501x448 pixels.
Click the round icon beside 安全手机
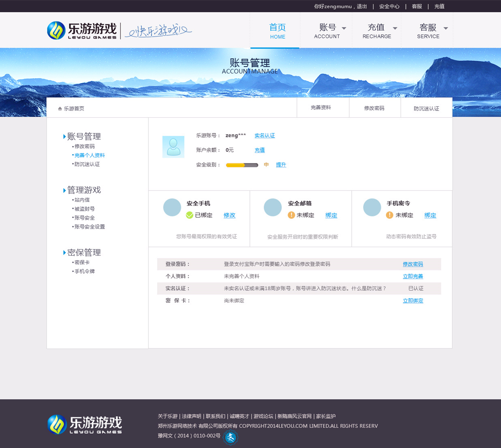click(172, 207)
